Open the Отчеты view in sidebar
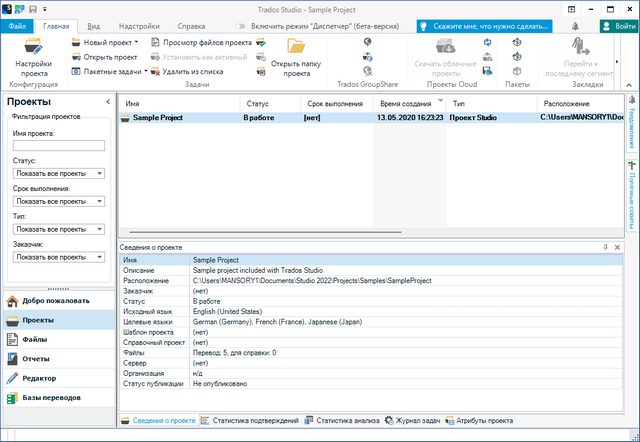The height and width of the screenshot is (442, 640). pyautogui.click(x=35, y=358)
